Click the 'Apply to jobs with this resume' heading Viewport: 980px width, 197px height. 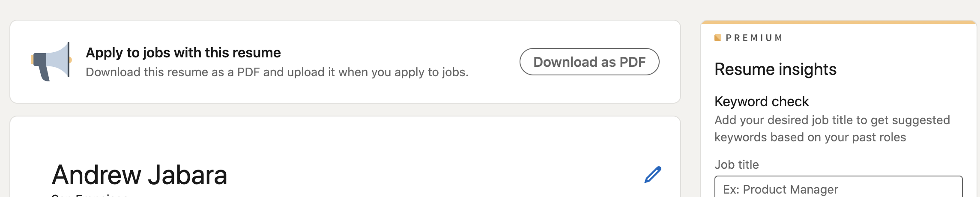183,53
